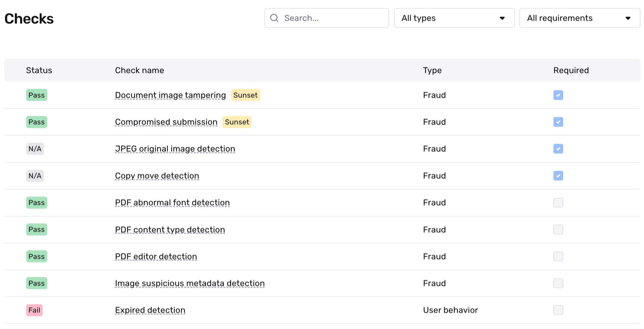Click the Sunset badge on Compromised submission
The height and width of the screenshot is (329, 644).
pyautogui.click(x=237, y=122)
